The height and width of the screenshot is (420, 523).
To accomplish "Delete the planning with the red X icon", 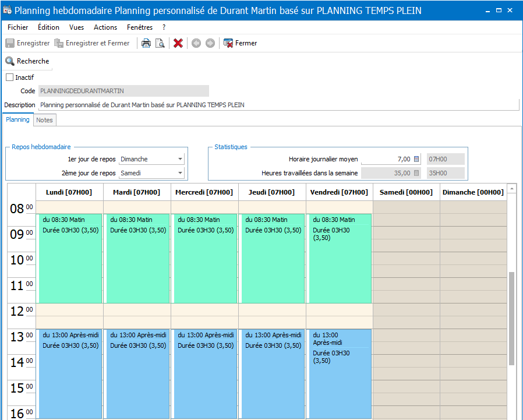I will click(x=178, y=43).
